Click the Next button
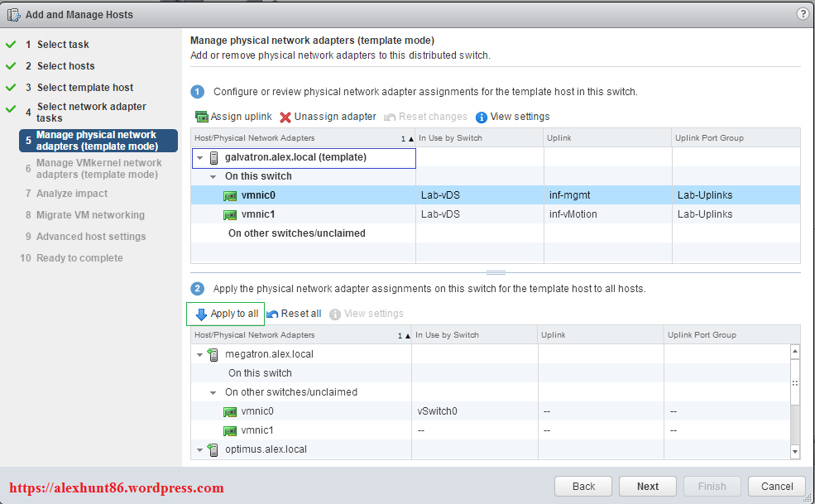Viewport: 815px width, 504px height. [647, 486]
